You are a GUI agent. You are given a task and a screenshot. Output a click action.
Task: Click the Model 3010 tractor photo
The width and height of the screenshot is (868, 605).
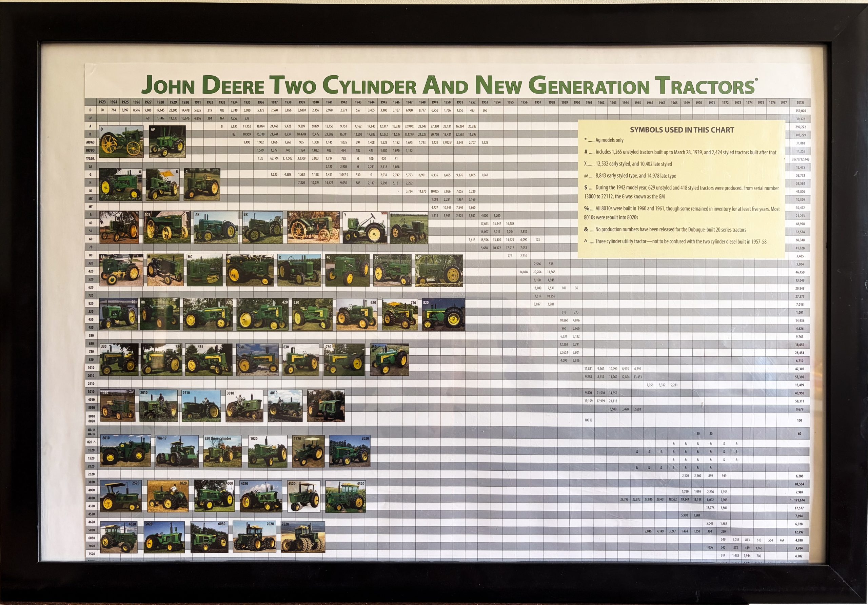point(244,406)
